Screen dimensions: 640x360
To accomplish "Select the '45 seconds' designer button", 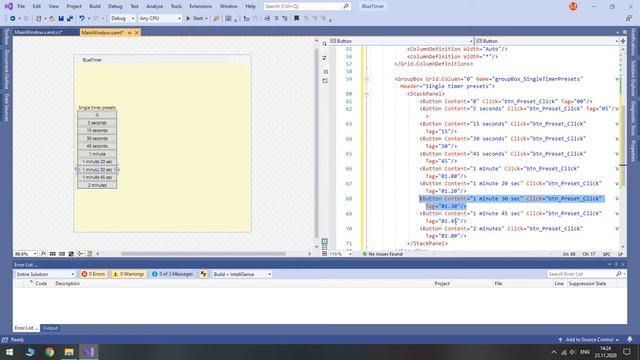I will coord(97,146).
